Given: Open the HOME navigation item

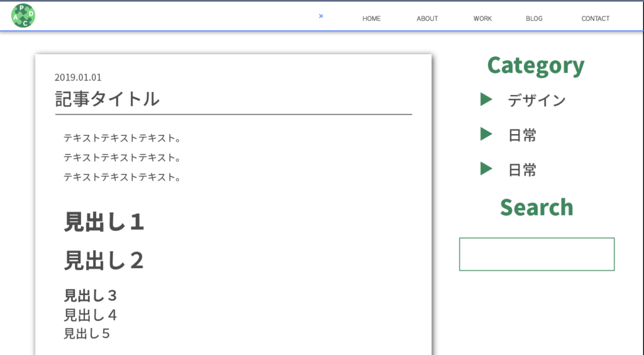Looking at the screenshot, I should 371,19.
